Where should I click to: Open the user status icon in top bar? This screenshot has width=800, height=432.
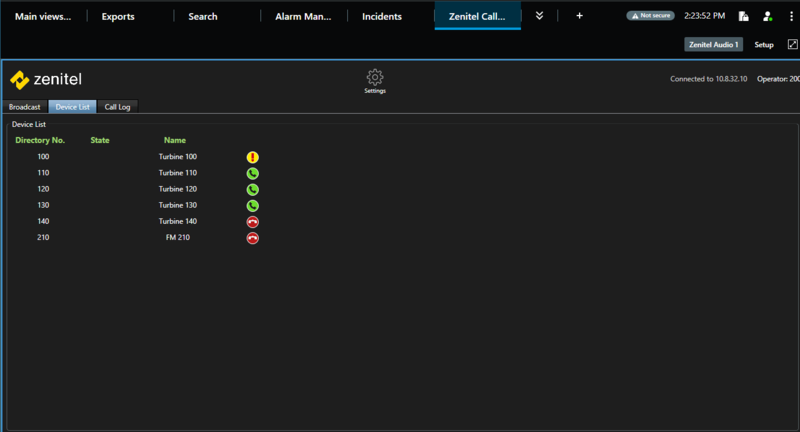coord(767,16)
